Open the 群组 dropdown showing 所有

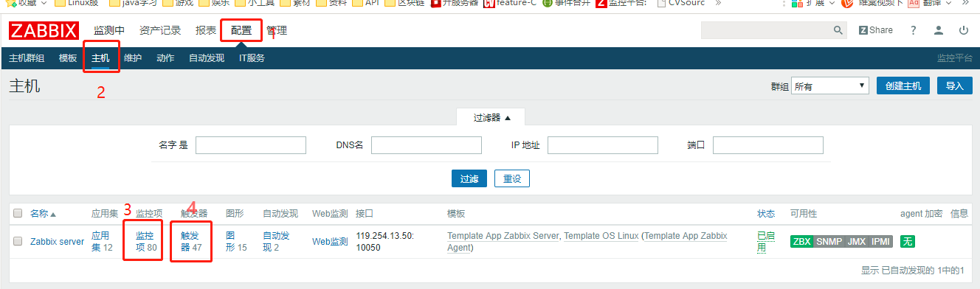pyautogui.click(x=830, y=86)
